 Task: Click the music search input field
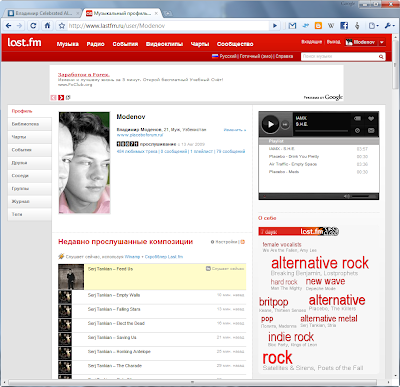(339, 57)
